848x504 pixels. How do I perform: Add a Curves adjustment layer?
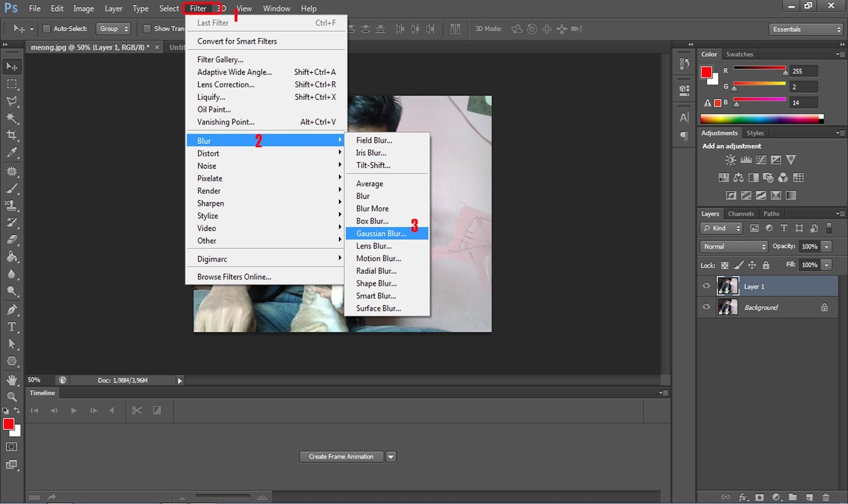[761, 160]
